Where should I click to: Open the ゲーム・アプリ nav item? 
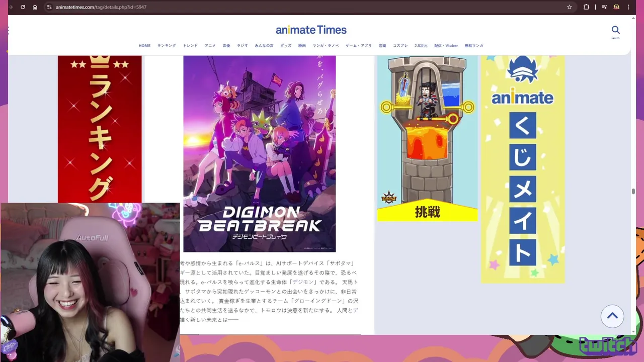[x=359, y=46]
